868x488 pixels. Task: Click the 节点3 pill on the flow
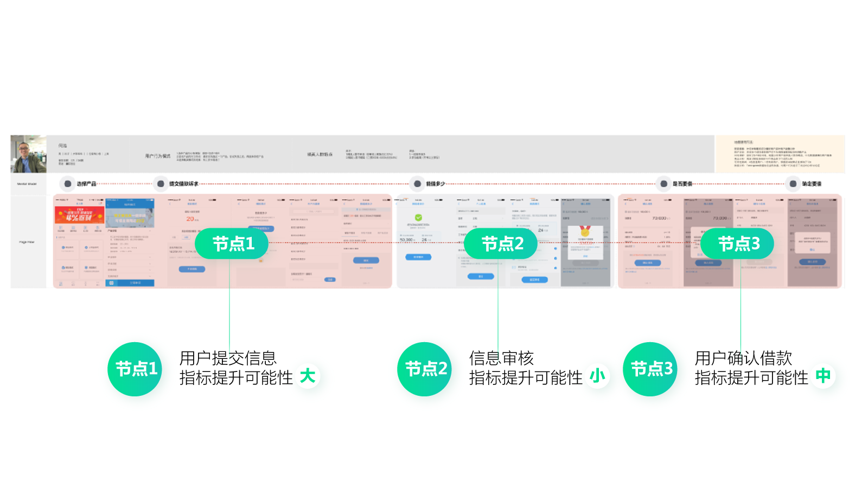(x=738, y=243)
